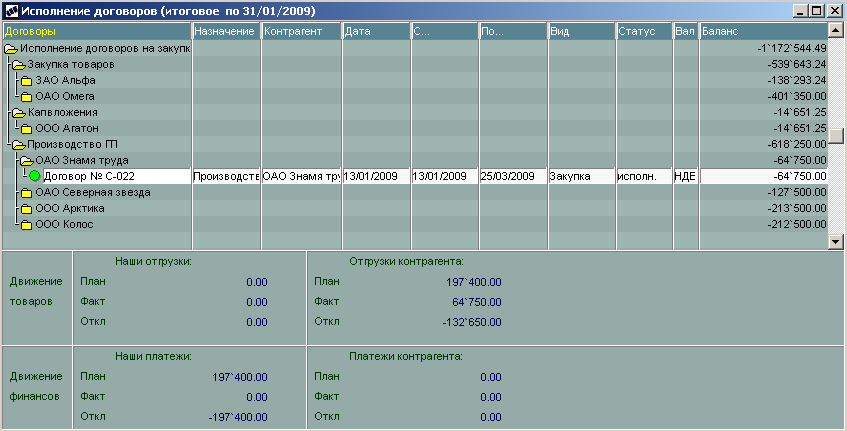The width and height of the screenshot is (847, 431).
Task: Click Отгрузки контрагента План value 197`400.00
Action: click(474, 282)
